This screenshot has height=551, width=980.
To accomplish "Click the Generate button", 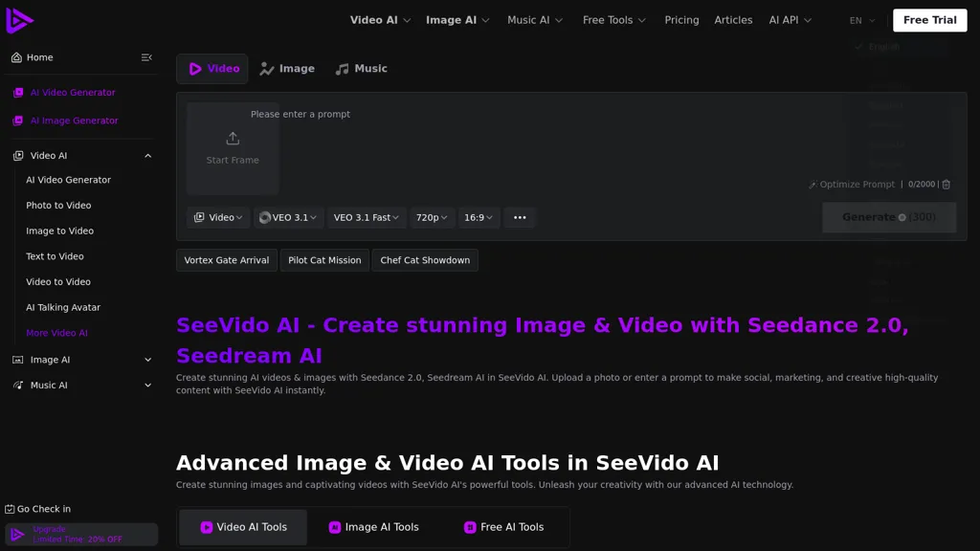I will [889, 217].
